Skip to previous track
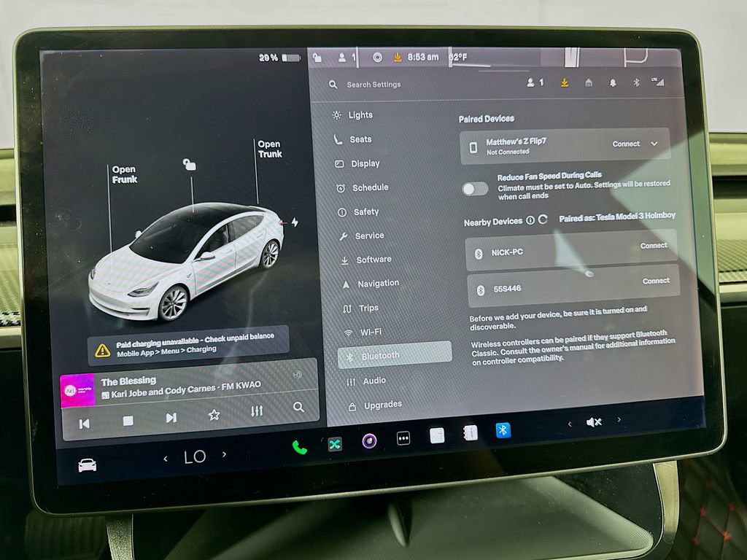Screen dimensions: 747x560 pyautogui.click(x=85, y=424)
